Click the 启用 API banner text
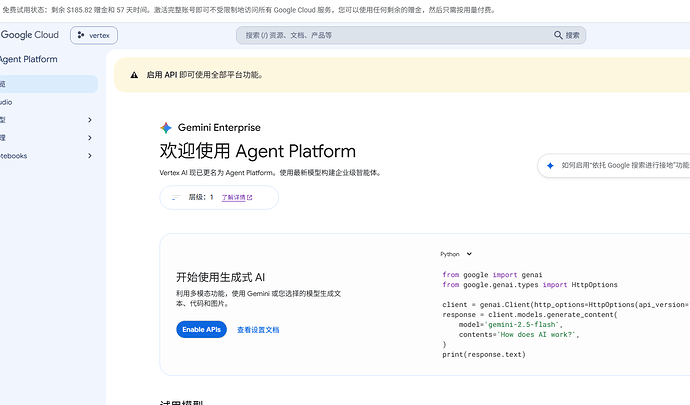Image resolution: width=690 pixels, height=405 pixels. 205,75
